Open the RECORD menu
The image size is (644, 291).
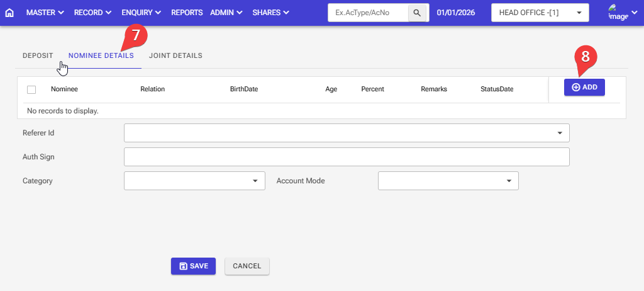tap(92, 13)
